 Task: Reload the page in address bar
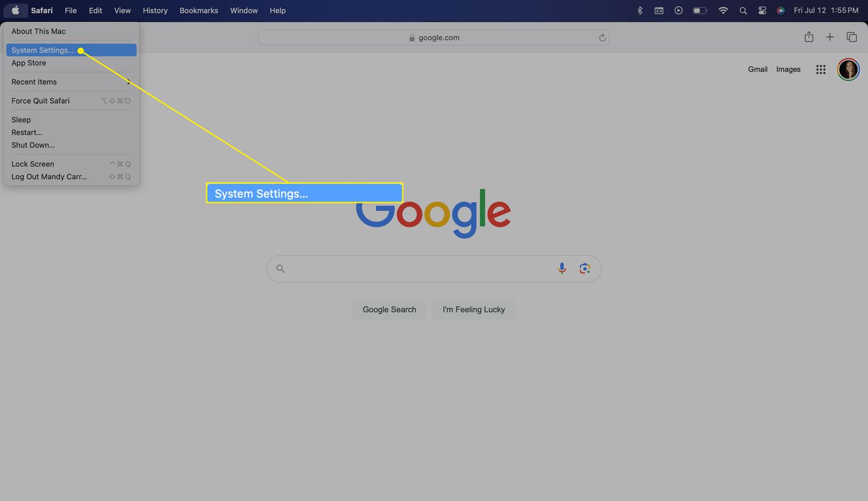pos(602,38)
